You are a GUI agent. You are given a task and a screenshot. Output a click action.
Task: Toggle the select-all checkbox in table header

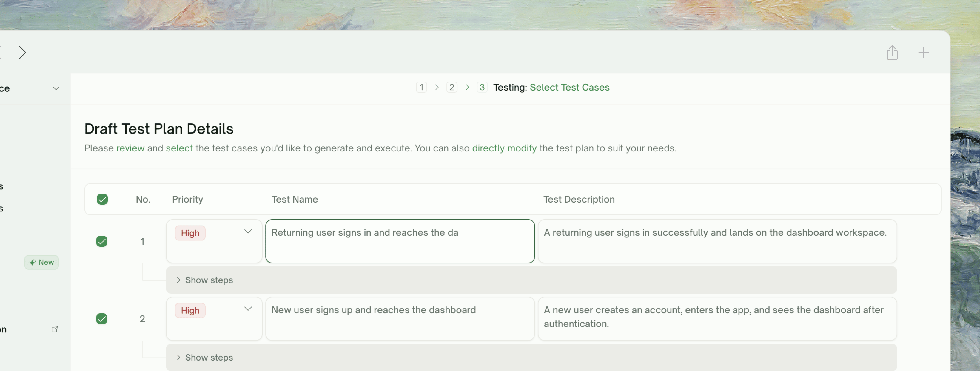102,199
